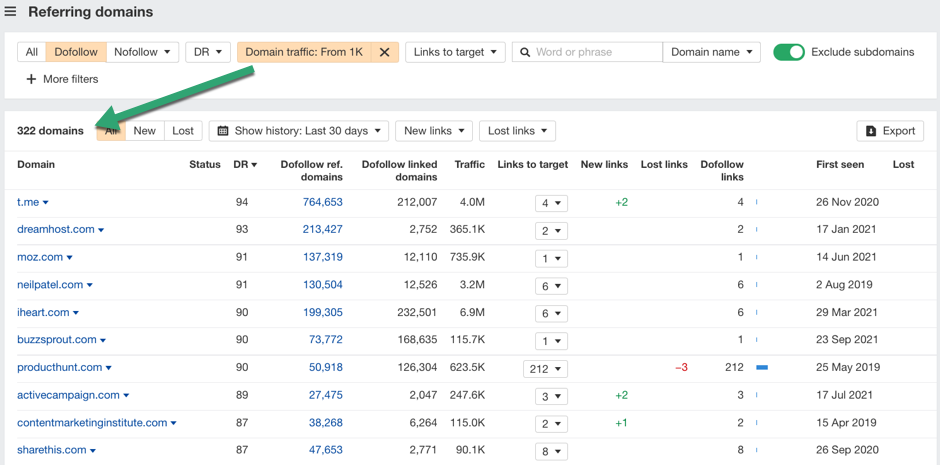Click 137,319 ref. domains for moz.com

323,257
